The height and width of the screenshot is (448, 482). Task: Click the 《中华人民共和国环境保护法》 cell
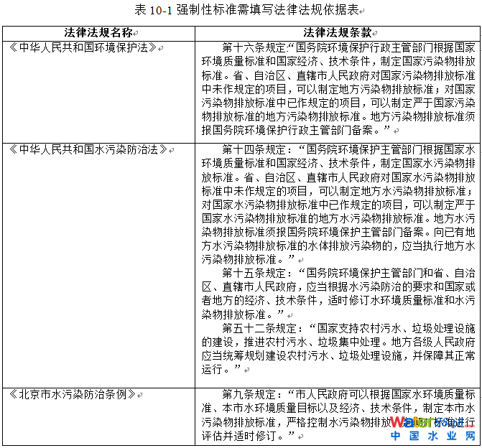85,47
